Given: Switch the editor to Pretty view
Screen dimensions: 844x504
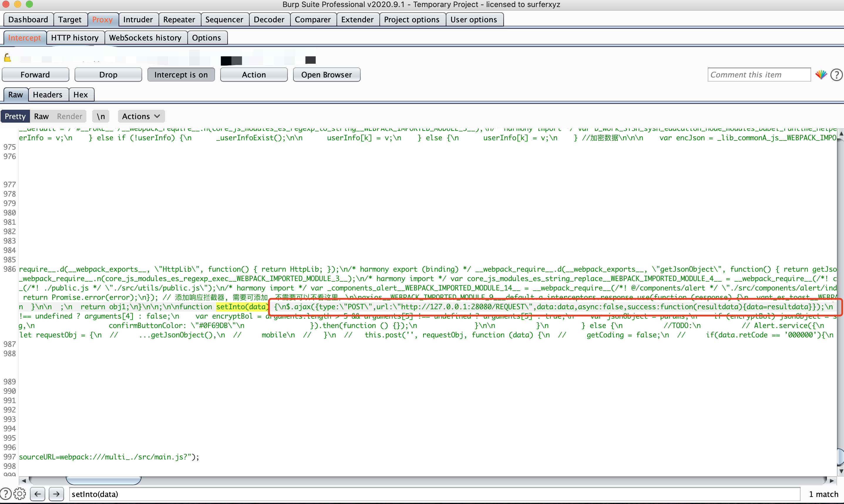Looking at the screenshot, I should tap(15, 116).
